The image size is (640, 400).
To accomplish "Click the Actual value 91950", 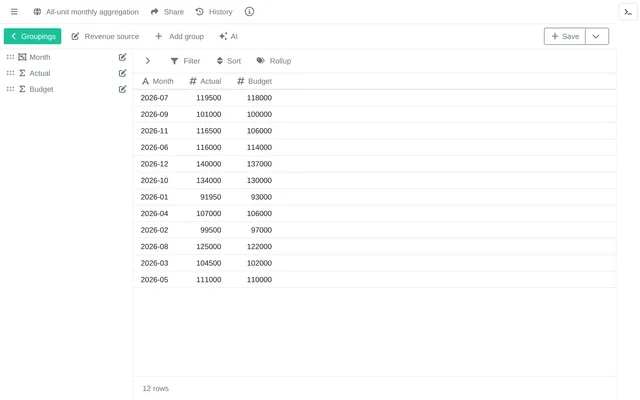I will click(x=211, y=197).
